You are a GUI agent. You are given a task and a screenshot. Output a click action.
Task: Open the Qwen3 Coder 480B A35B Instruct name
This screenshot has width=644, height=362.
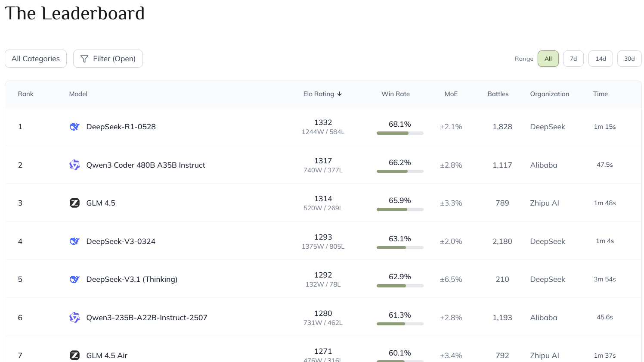146,165
